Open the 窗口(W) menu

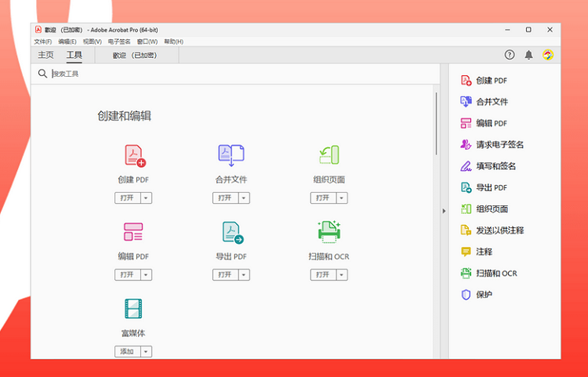(147, 42)
